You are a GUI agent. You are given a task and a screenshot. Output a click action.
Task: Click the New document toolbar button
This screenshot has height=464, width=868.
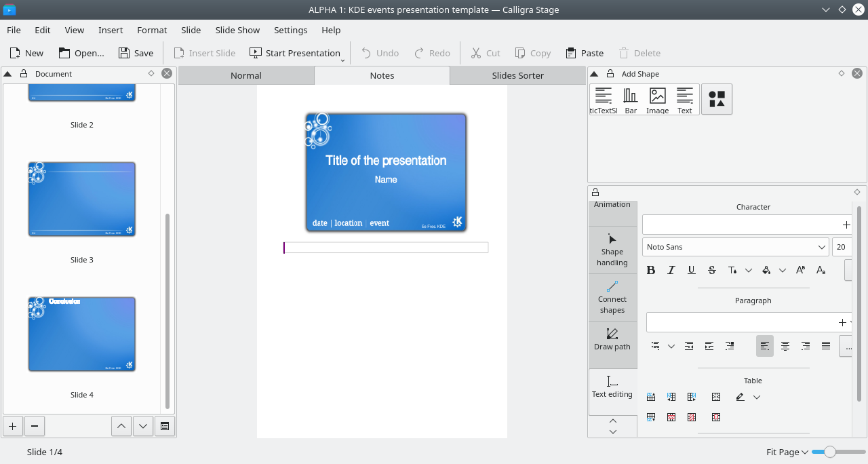[x=26, y=53]
